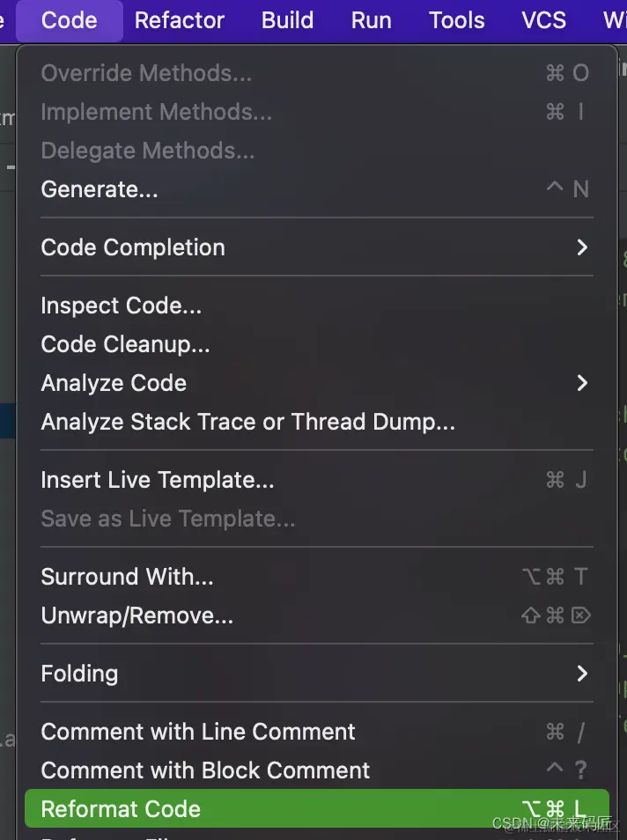The image size is (627, 840).
Task: Click the highlighted Reformat Code item
Action: click(x=121, y=809)
